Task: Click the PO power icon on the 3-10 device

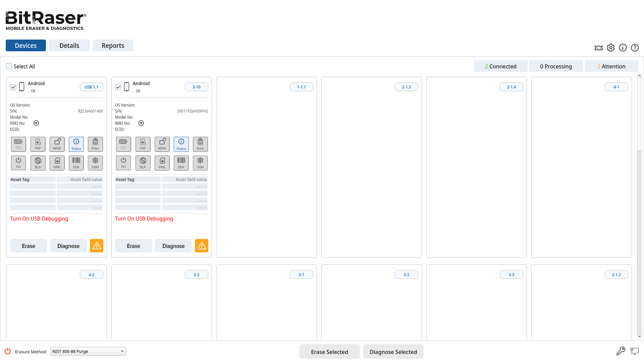Action: click(x=123, y=163)
